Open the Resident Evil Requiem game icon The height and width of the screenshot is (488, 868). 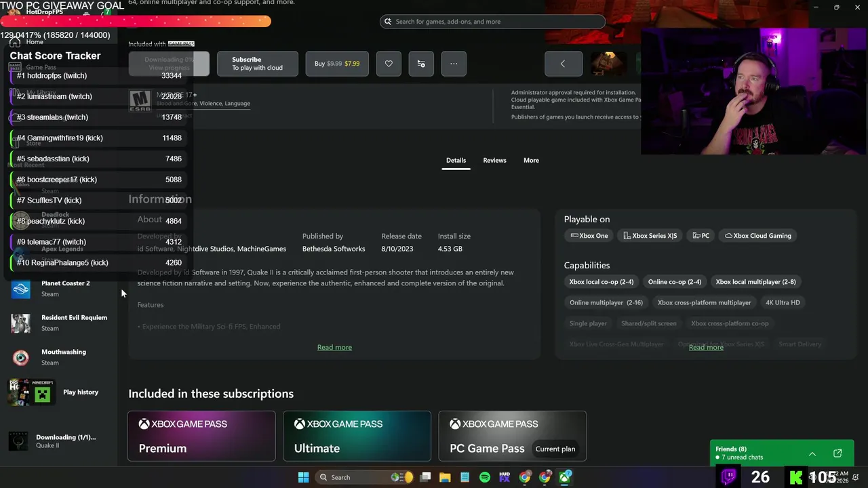coord(21,323)
